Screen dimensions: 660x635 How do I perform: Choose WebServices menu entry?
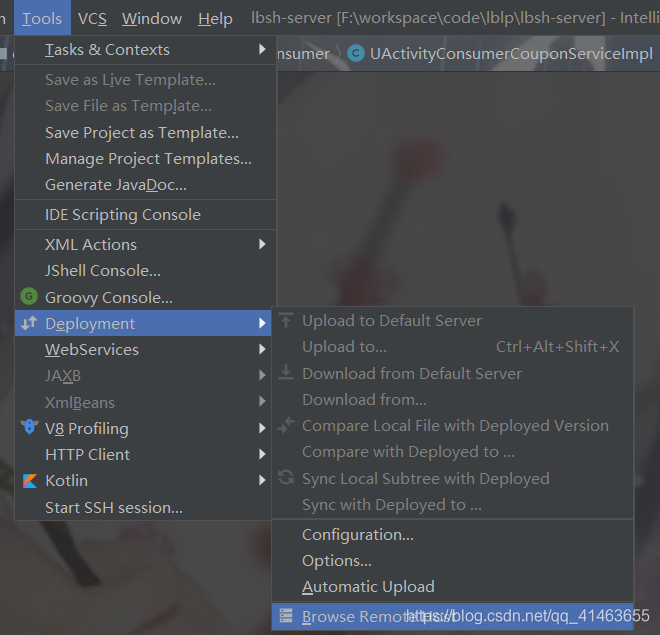(x=143, y=349)
